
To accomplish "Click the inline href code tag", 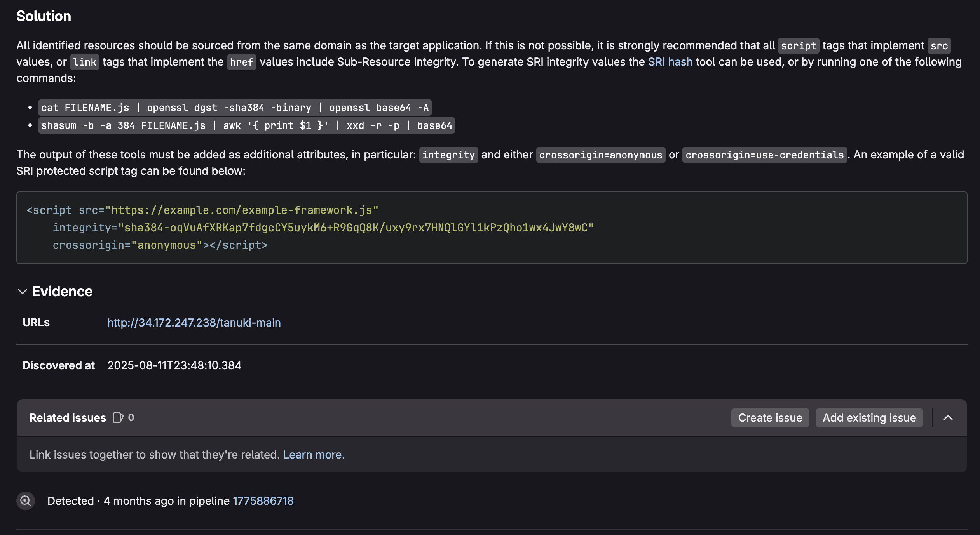I will (241, 62).
